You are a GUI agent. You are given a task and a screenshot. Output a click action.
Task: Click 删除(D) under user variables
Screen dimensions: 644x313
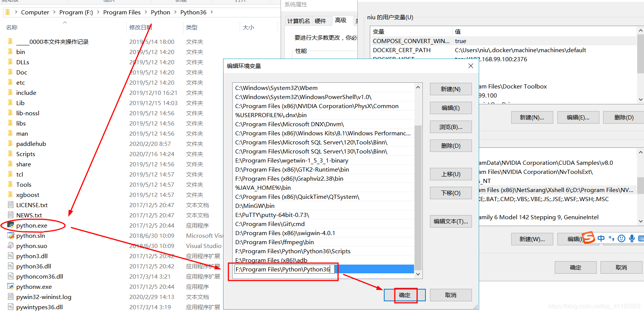(624, 117)
